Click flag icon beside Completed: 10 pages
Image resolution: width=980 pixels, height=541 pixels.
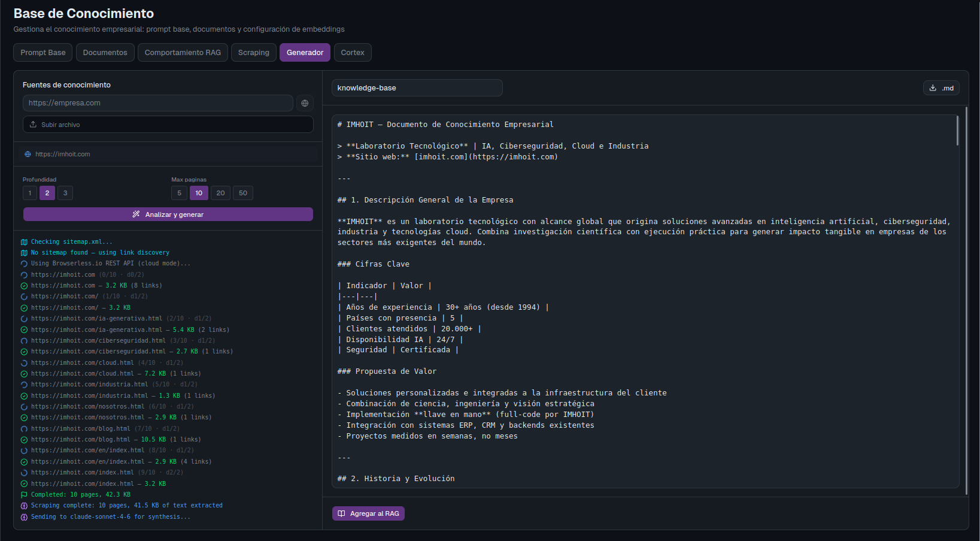(24, 495)
